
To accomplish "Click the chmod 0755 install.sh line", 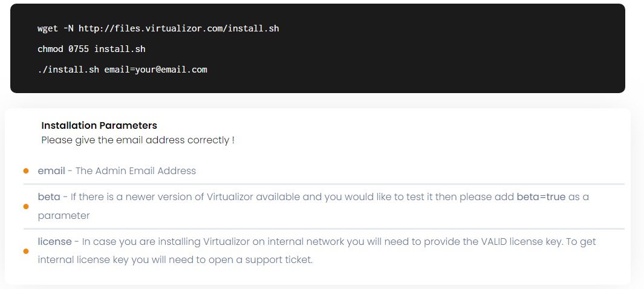I will (91, 49).
